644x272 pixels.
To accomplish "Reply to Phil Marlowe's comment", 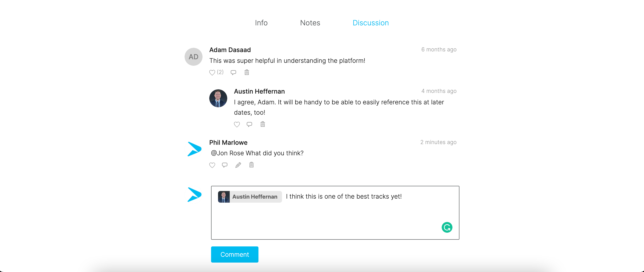I will tap(225, 165).
